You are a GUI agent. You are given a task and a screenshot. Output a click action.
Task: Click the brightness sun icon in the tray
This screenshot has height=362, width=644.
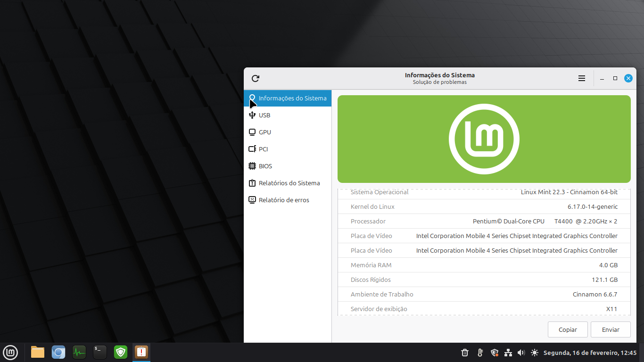tap(534, 353)
